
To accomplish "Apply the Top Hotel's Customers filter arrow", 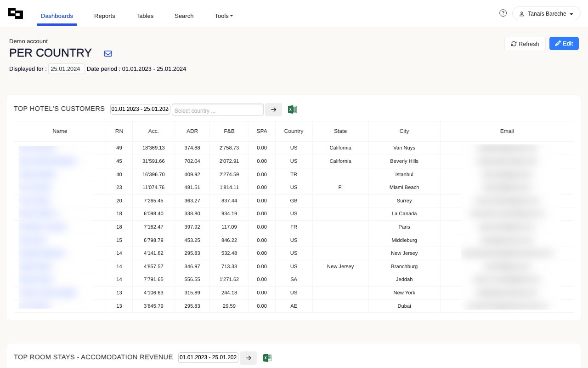I will coord(273,109).
